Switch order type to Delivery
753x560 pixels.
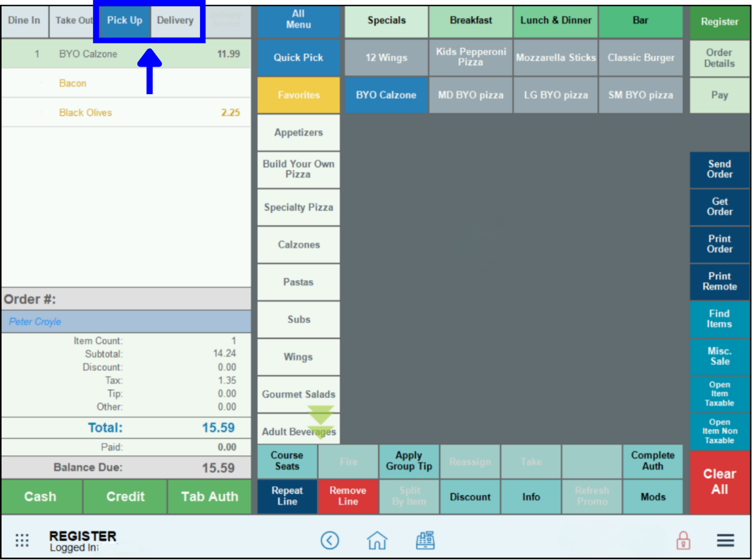pyautogui.click(x=175, y=21)
